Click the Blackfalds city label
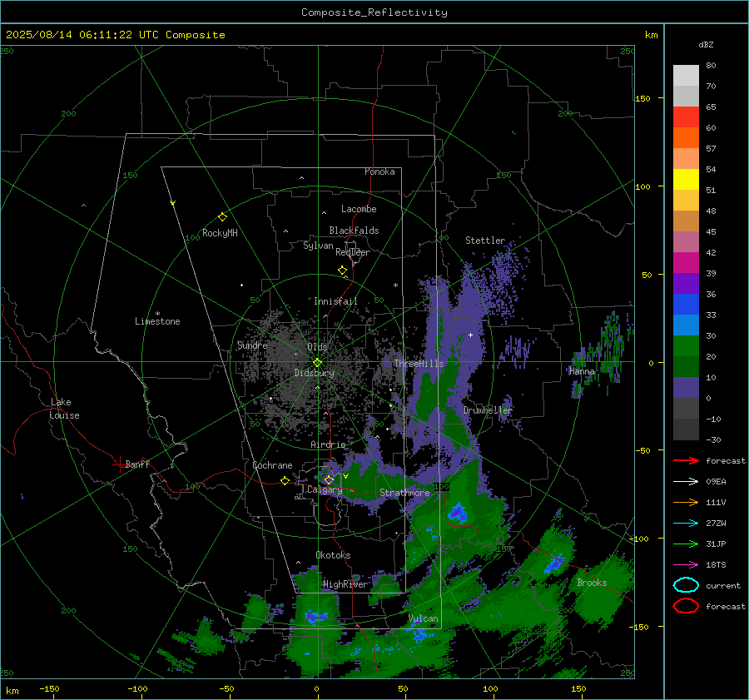Screen dimensions: 749x700 click(x=354, y=231)
